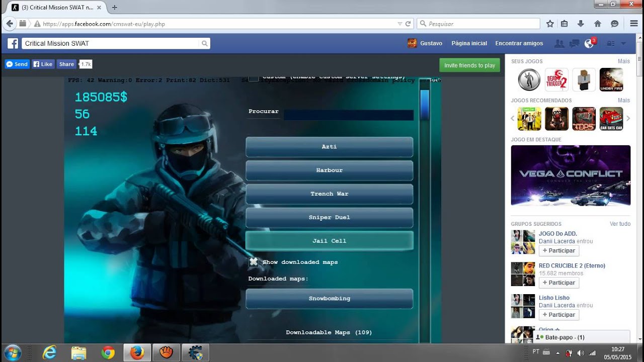The width and height of the screenshot is (644, 362).
Task: Click the volume icon in system tray
Action: click(x=581, y=353)
